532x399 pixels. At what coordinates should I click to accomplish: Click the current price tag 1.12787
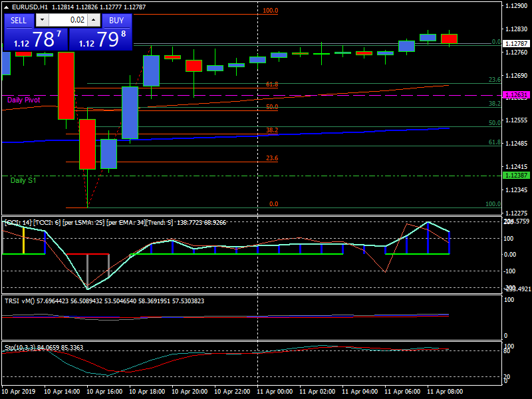click(x=516, y=43)
